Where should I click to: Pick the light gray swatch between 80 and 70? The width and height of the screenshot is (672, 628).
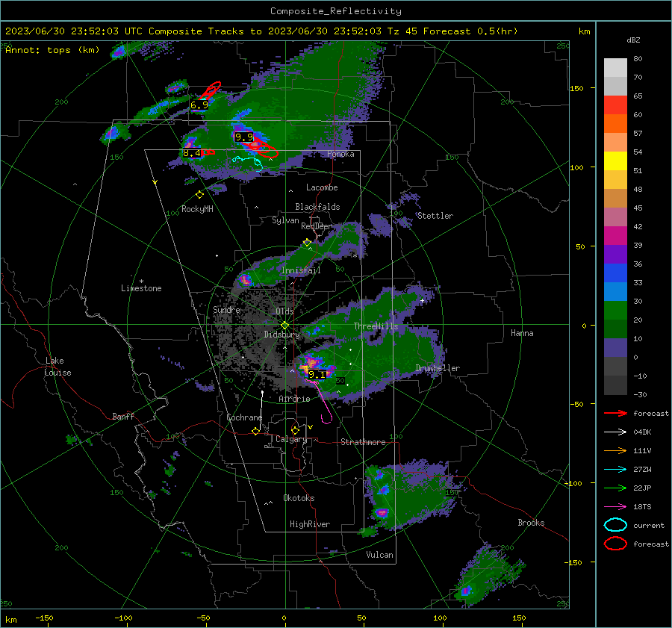615,68
